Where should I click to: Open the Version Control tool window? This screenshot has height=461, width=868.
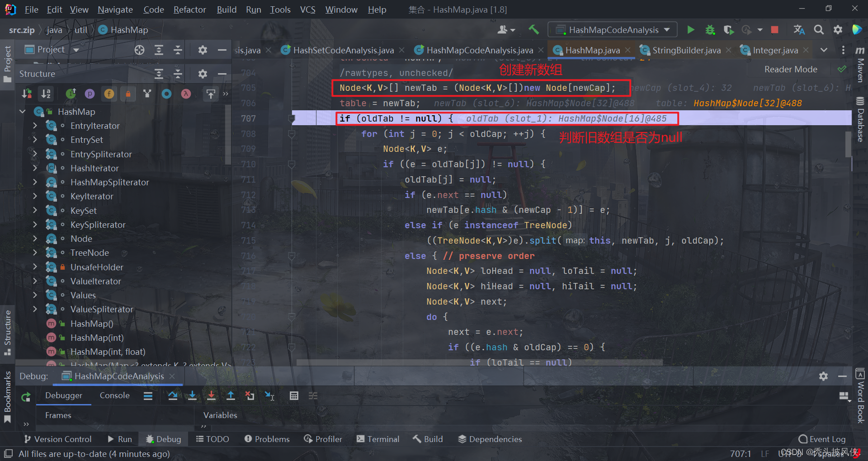pos(58,439)
